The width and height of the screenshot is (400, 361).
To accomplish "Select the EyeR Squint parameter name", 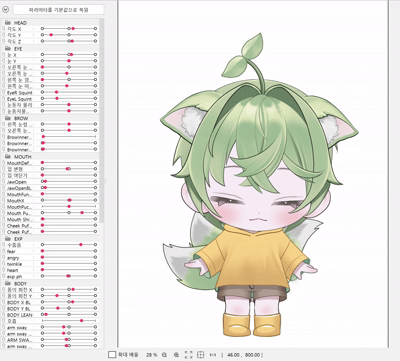I will tap(20, 92).
